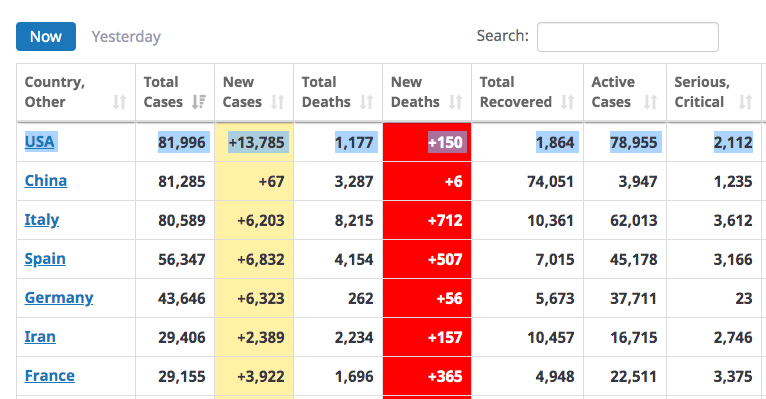Select Italy serious critical 3,612

733,220
